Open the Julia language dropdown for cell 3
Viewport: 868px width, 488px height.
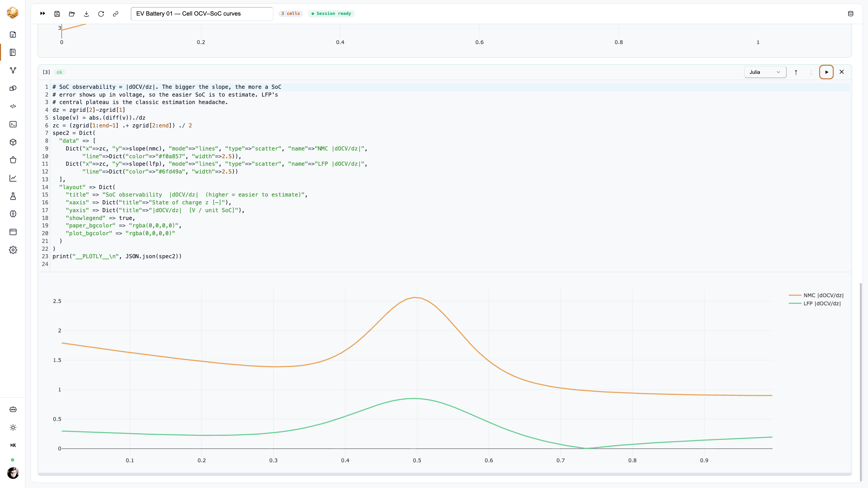pyautogui.click(x=765, y=72)
